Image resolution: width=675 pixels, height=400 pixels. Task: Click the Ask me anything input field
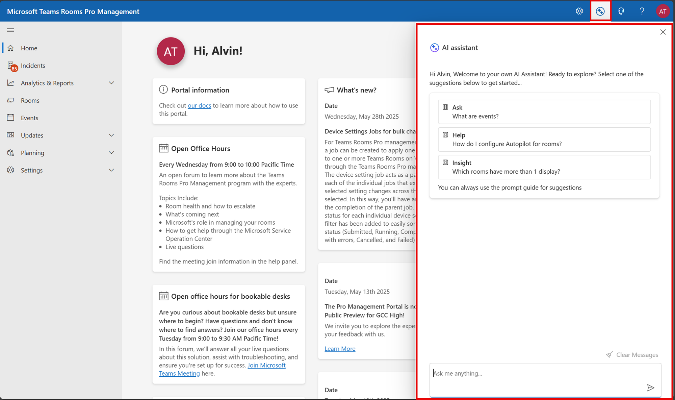click(x=545, y=380)
